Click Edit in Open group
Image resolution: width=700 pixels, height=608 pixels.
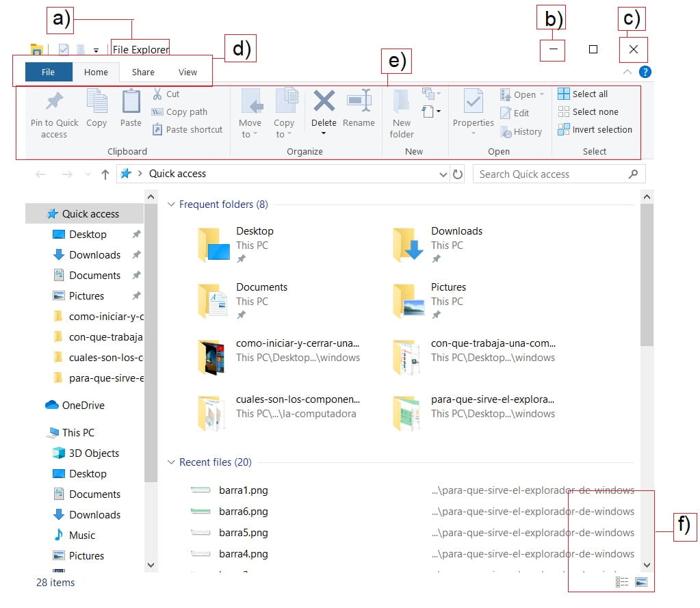515,114
